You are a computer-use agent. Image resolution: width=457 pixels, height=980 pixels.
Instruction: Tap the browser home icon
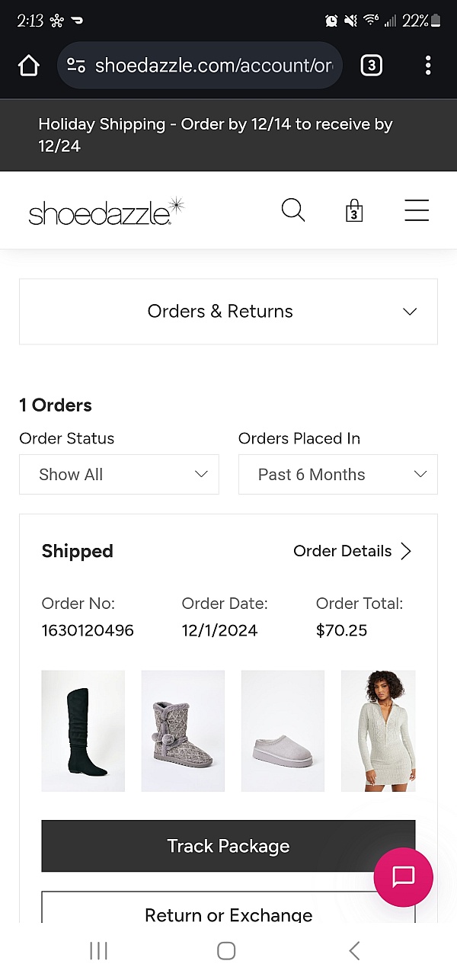tap(29, 66)
